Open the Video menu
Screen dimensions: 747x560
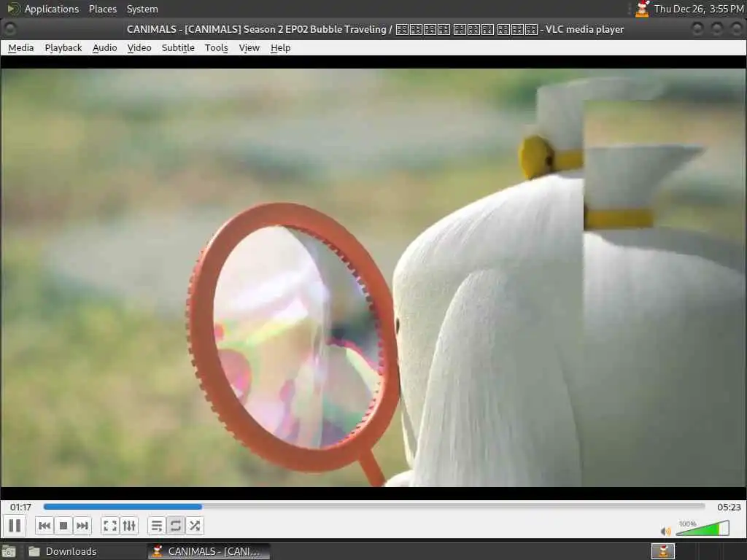(x=139, y=47)
